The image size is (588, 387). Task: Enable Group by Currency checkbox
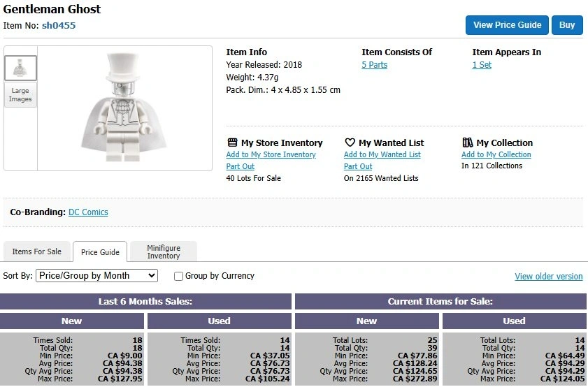tap(178, 276)
